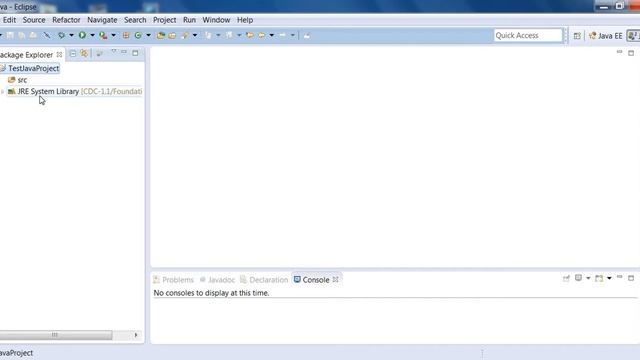Open the Forward history dropdown arrow
The image size is (640, 360).
[293, 36]
